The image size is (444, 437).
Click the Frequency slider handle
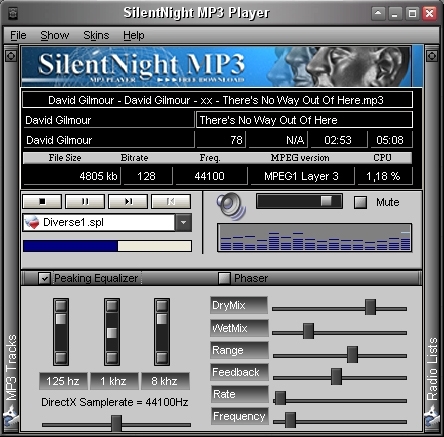(x=290, y=420)
